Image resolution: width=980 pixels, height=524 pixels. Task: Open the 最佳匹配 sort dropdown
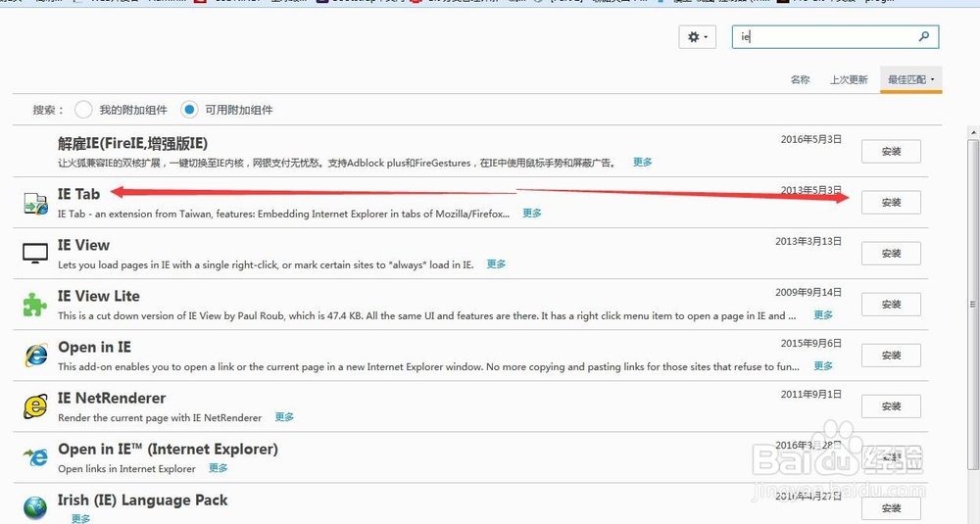tap(910, 80)
